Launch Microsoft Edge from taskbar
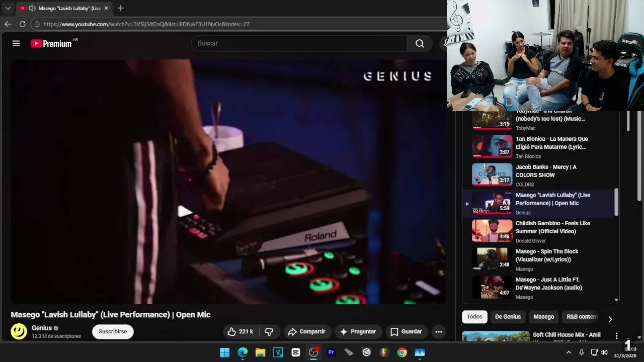Viewport: 644px width, 362px height. [243, 352]
